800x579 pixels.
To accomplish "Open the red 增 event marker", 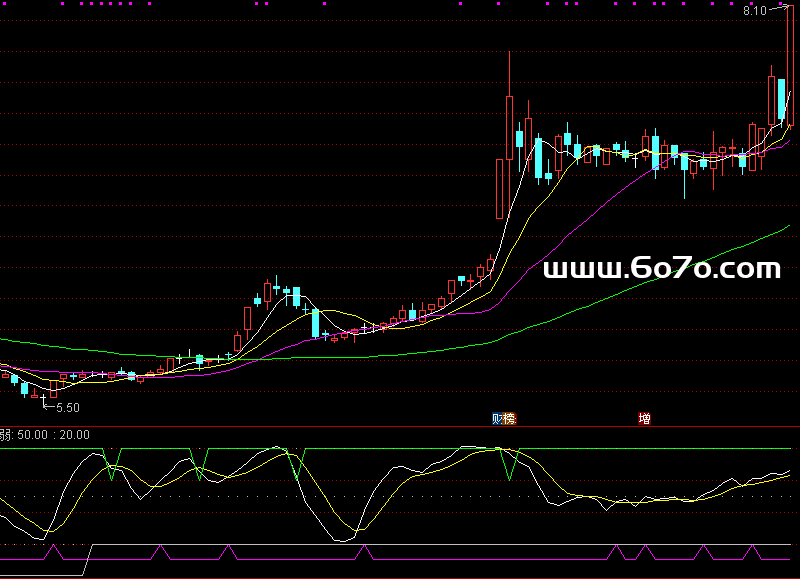I will pos(645,418).
